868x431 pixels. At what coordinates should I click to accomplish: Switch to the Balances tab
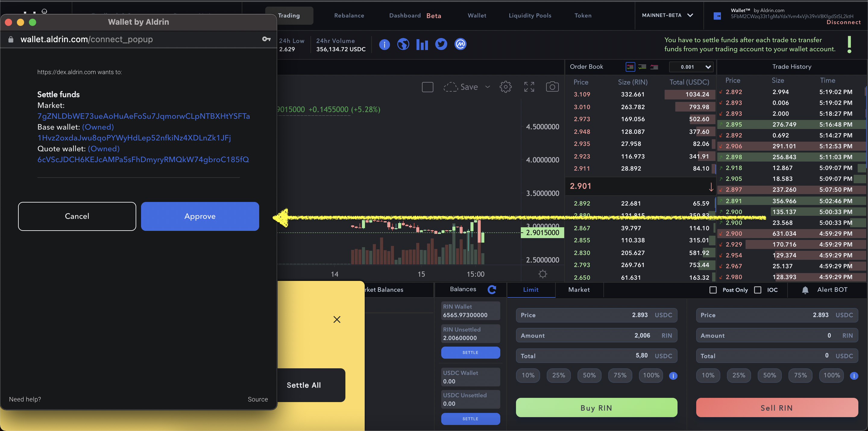pos(463,289)
